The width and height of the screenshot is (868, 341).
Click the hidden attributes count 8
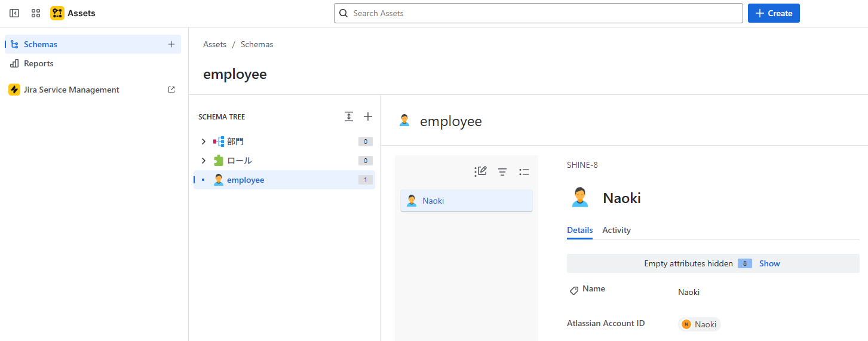745,263
